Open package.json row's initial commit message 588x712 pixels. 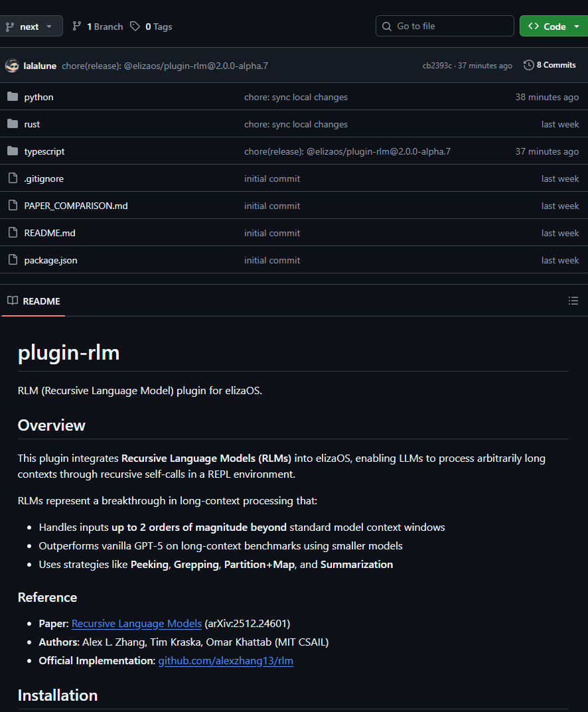coord(272,261)
